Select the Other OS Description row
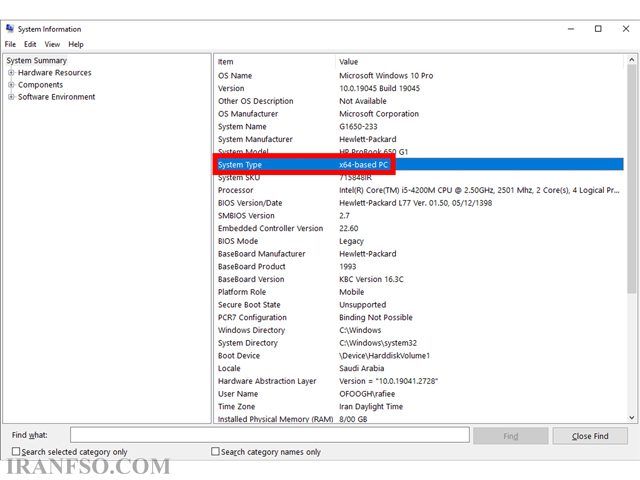 point(419,101)
